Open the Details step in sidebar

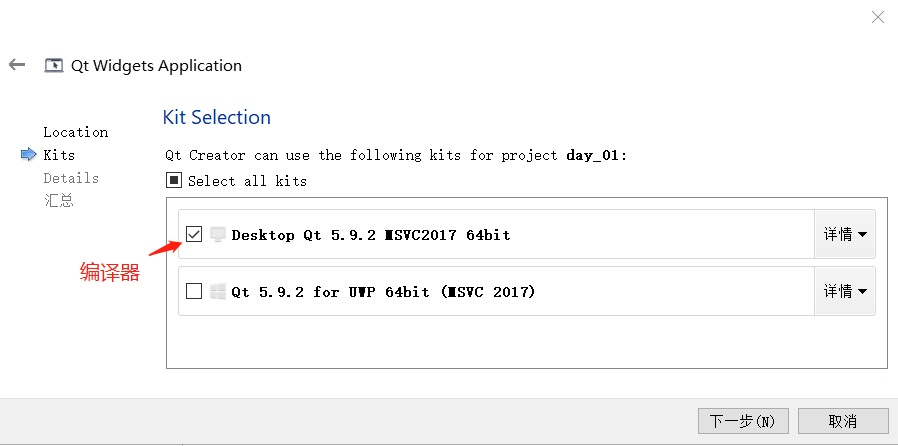coord(71,178)
